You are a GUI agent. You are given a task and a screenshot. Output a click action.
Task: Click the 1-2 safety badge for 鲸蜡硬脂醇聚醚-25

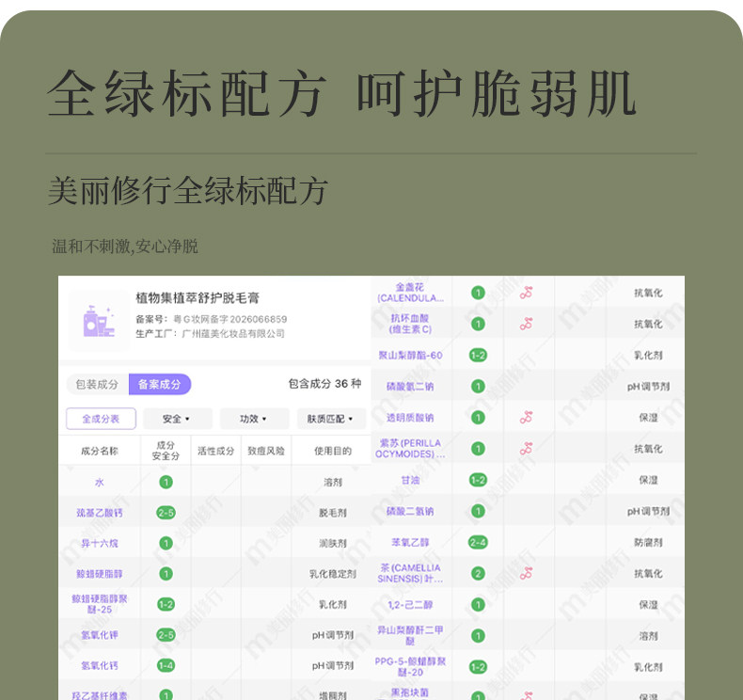[x=166, y=604]
